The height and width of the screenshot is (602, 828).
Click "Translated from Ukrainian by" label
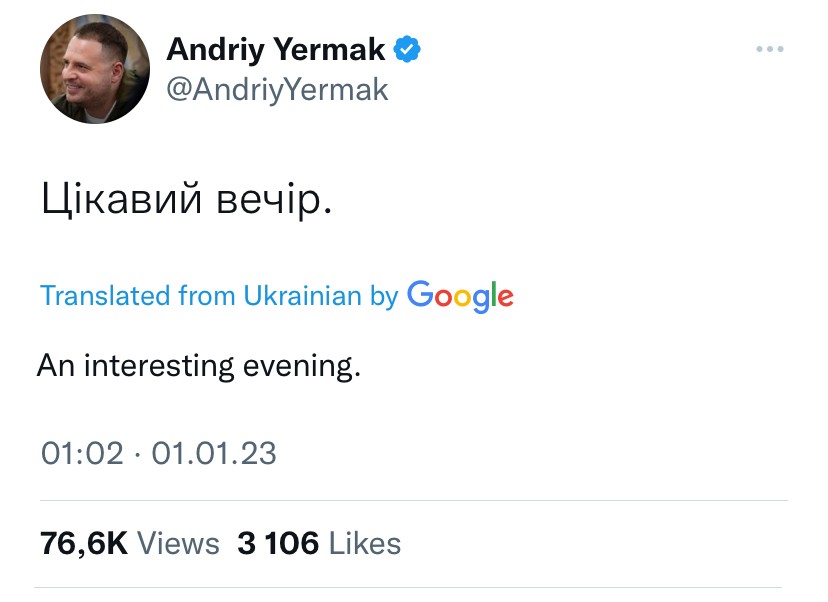[x=218, y=296]
